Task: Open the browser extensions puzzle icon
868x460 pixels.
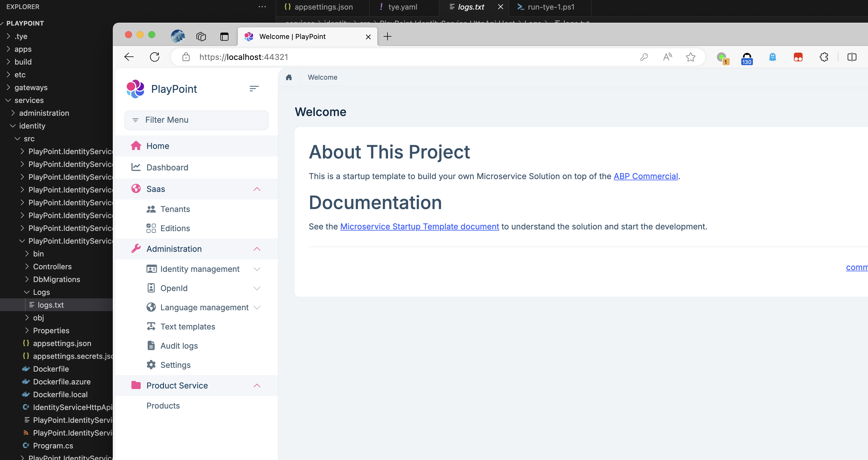Action: pyautogui.click(x=824, y=57)
